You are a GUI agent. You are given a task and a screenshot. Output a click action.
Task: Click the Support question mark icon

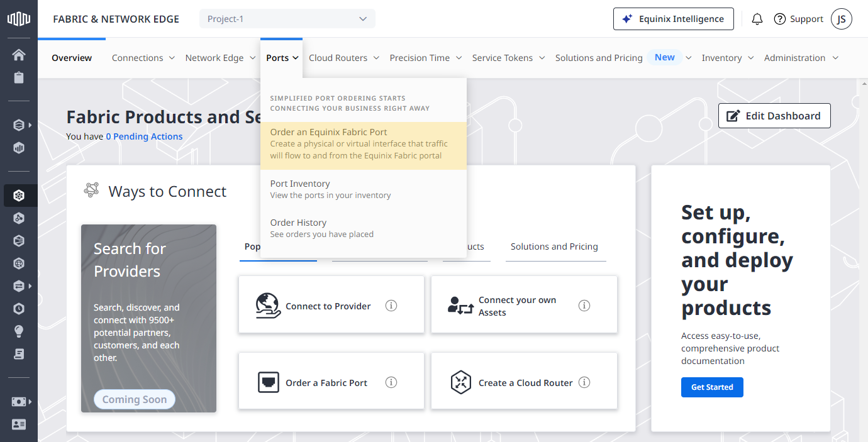(x=780, y=19)
